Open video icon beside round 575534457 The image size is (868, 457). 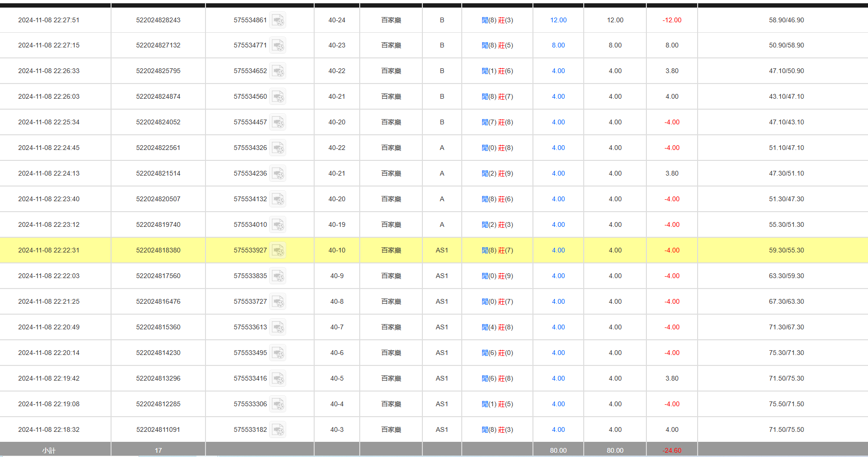[x=278, y=122]
